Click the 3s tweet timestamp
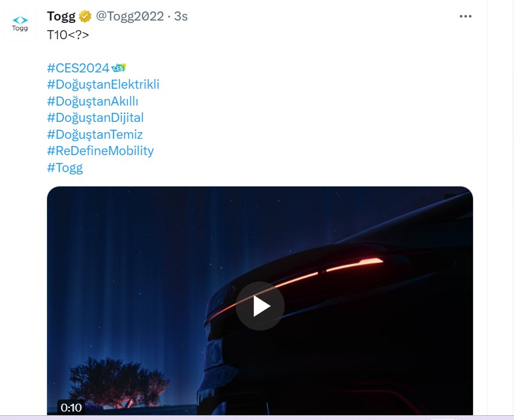Screen dimensions: 514x420 click(x=181, y=16)
